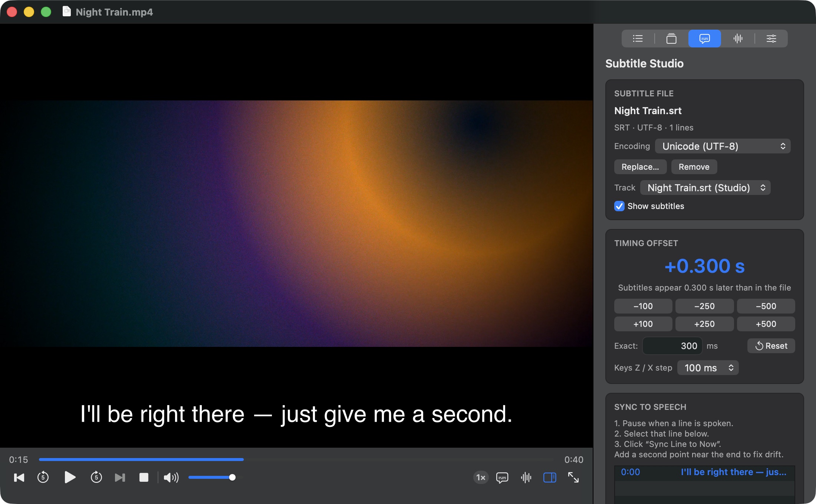Viewport: 816px width, 504px height.
Task: Shift the offset by −500 ms
Action: click(766, 306)
